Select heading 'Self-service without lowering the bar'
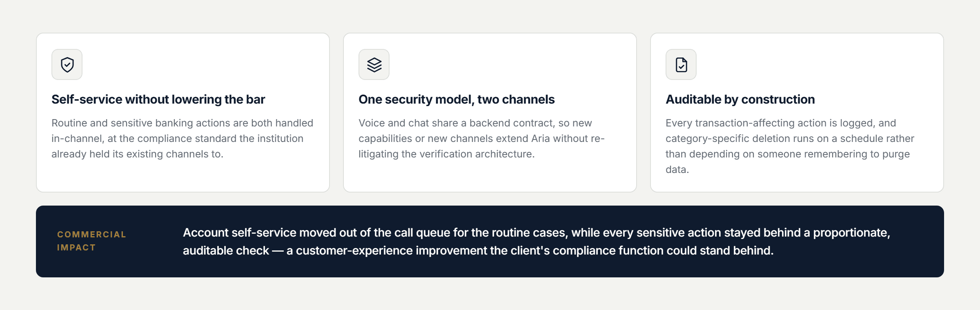Image resolution: width=980 pixels, height=310 pixels. [158, 99]
